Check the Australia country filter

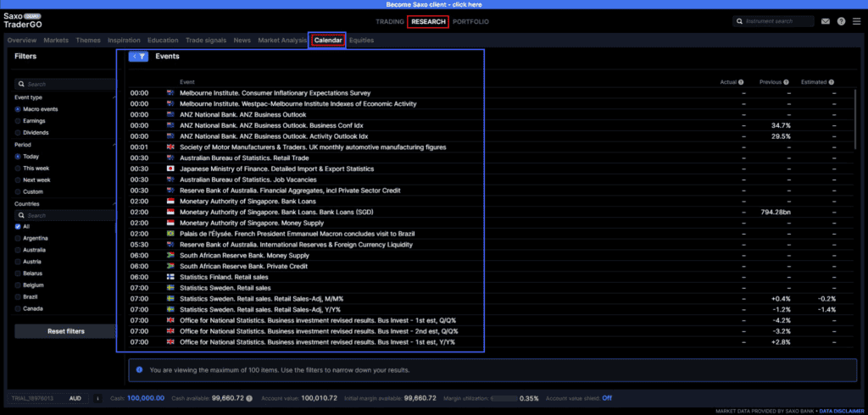point(19,250)
